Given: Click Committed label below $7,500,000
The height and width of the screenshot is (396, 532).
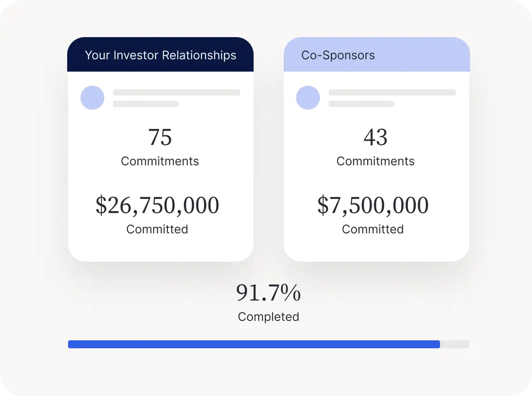Looking at the screenshot, I should (x=373, y=229).
